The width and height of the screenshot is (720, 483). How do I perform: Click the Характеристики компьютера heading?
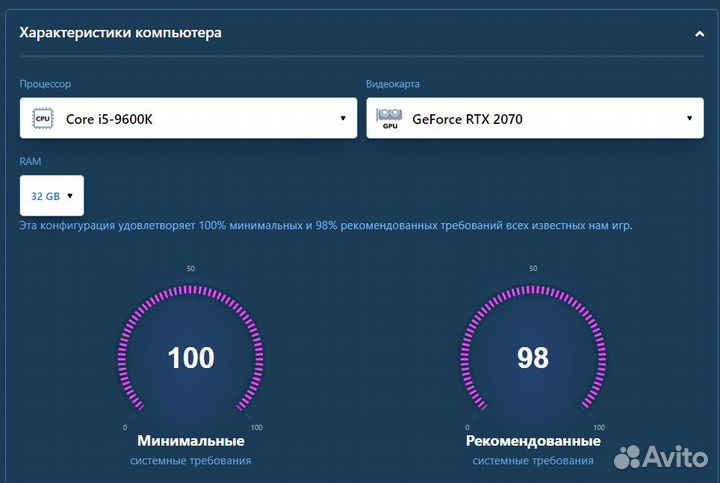[120, 33]
